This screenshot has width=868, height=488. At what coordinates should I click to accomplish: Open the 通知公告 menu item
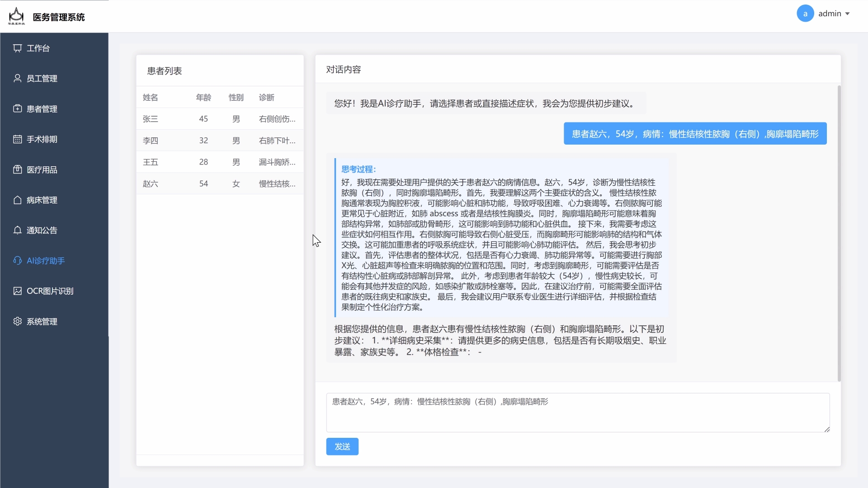point(42,230)
